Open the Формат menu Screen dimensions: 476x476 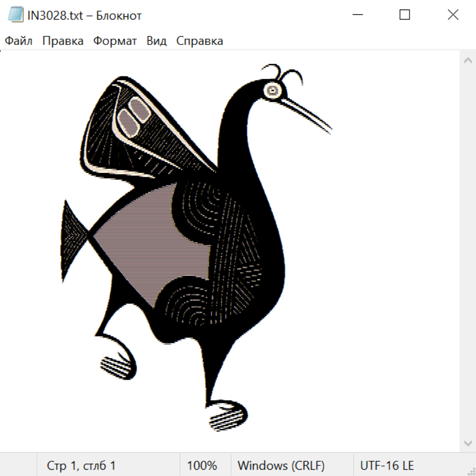pos(115,41)
